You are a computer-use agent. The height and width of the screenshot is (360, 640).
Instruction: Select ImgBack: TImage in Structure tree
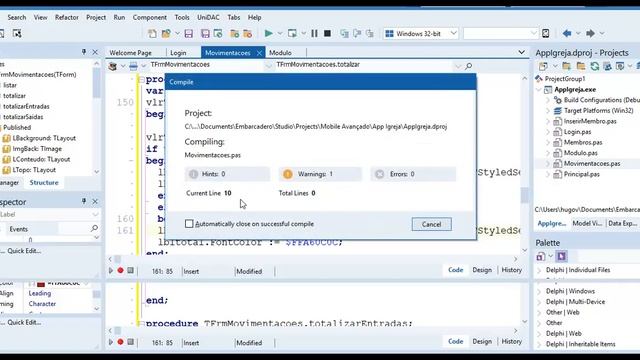click(x=37, y=149)
